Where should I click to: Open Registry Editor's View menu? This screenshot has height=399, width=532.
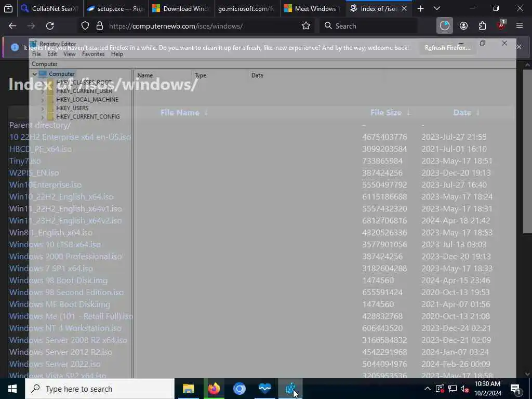coord(70,54)
